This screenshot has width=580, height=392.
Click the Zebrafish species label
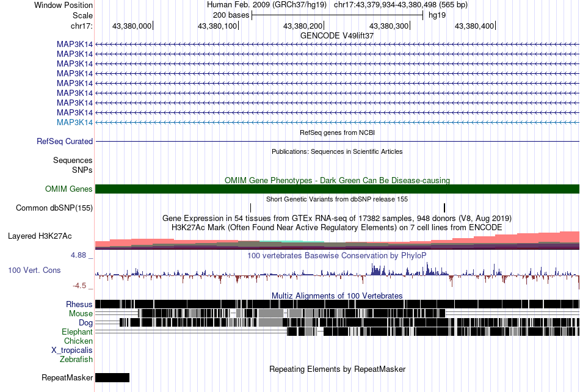pyautogui.click(x=76, y=359)
